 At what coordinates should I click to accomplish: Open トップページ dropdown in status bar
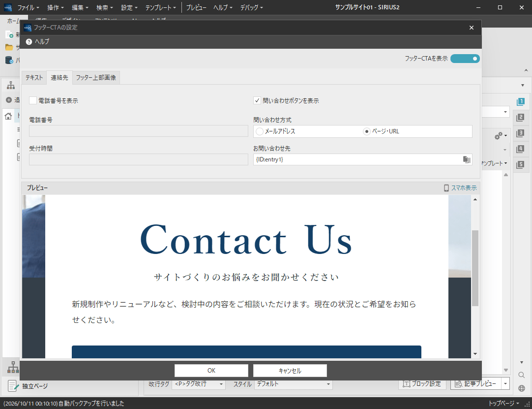[x=503, y=404]
